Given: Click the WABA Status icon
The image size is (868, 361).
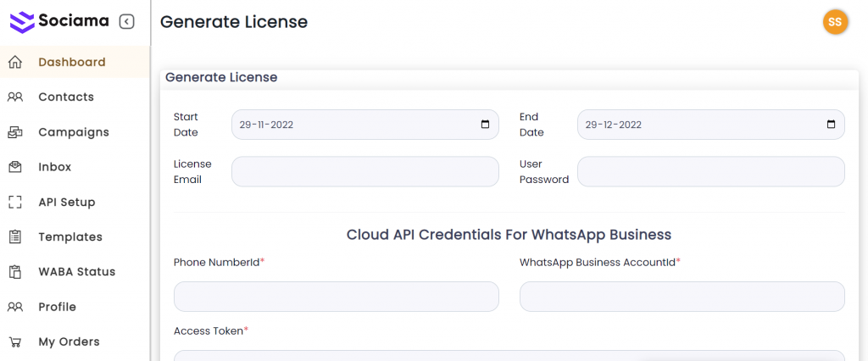Looking at the screenshot, I should [x=14, y=272].
